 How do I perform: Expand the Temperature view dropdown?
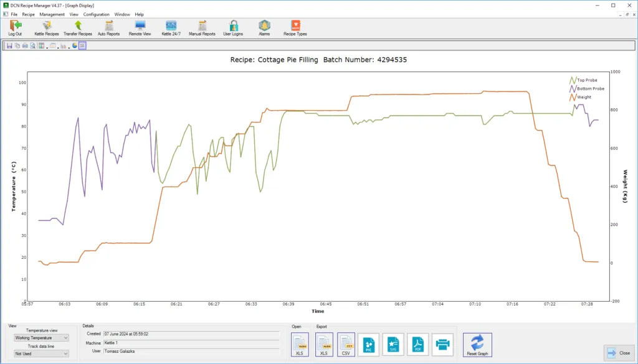coord(42,338)
